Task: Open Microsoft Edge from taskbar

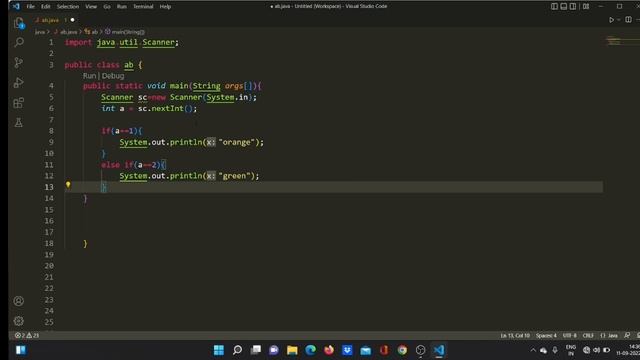Action: (x=311, y=350)
